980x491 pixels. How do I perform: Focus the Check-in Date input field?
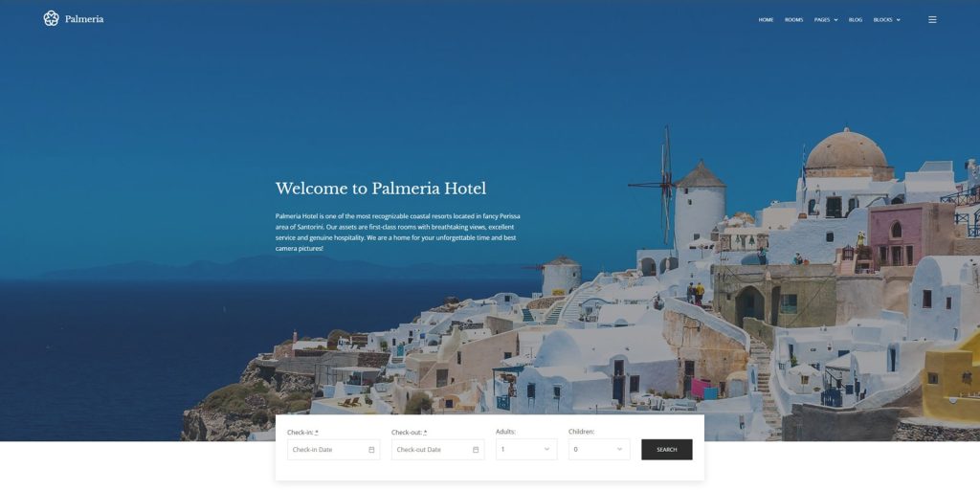coord(333,450)
